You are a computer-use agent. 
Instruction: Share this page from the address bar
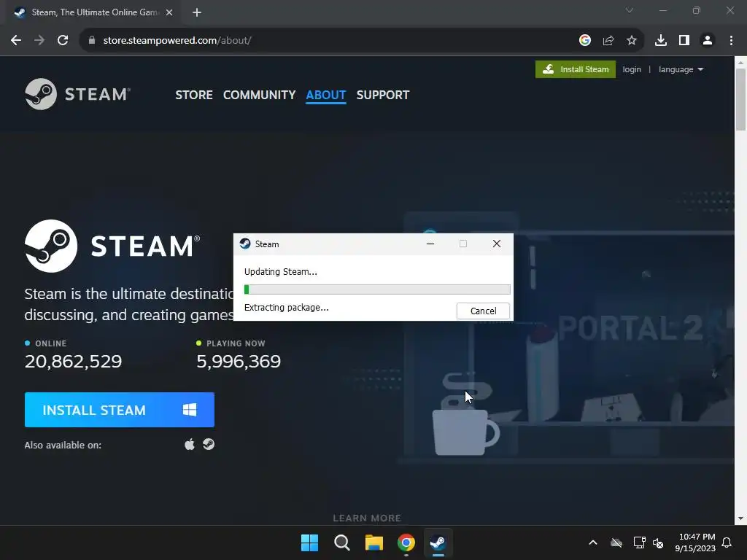point(608,41)
